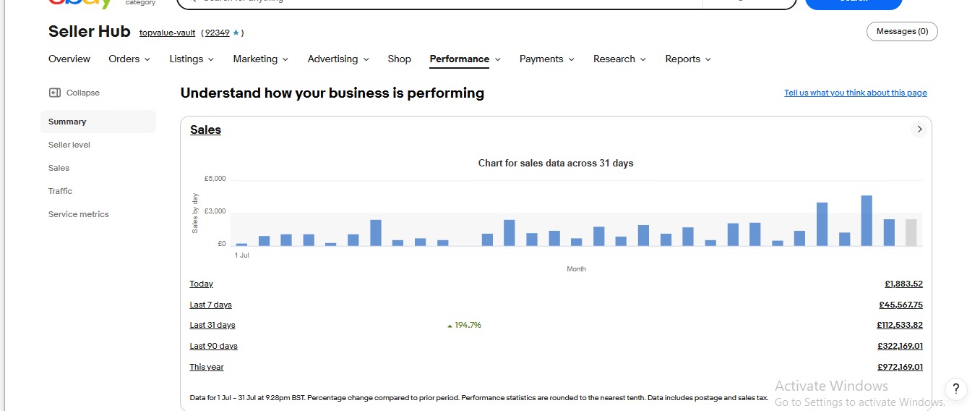Open Service metrics in the sidebar

[x=79, y=214]
